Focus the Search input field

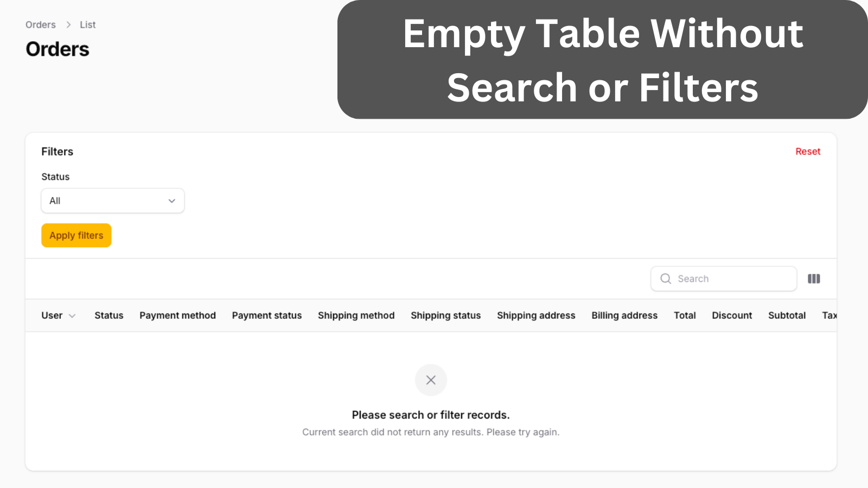point(724,279)
